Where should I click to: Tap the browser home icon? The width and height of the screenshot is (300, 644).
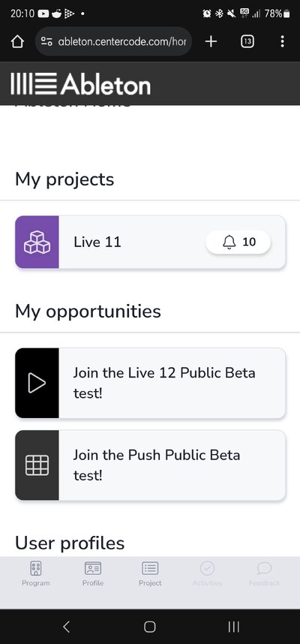[17, 41]
